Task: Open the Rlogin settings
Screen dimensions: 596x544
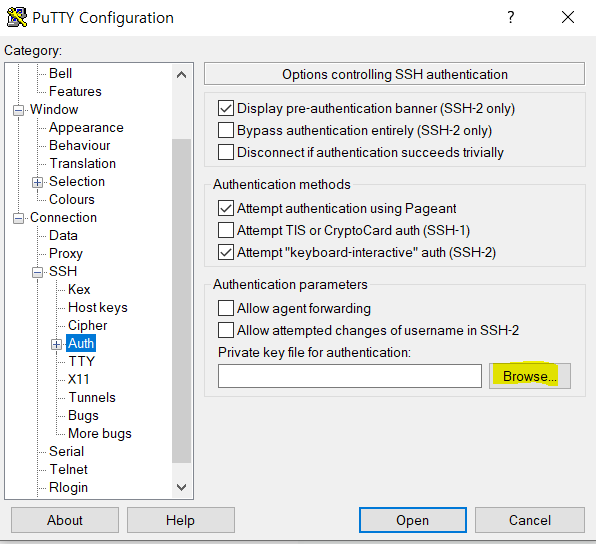Action: (x=68, y=487)
